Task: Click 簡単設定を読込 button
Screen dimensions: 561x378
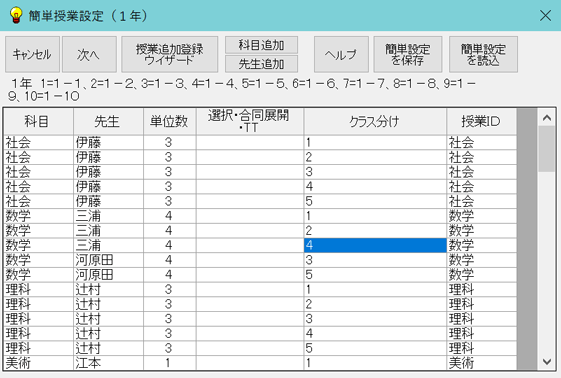Action: pos(483,54)
